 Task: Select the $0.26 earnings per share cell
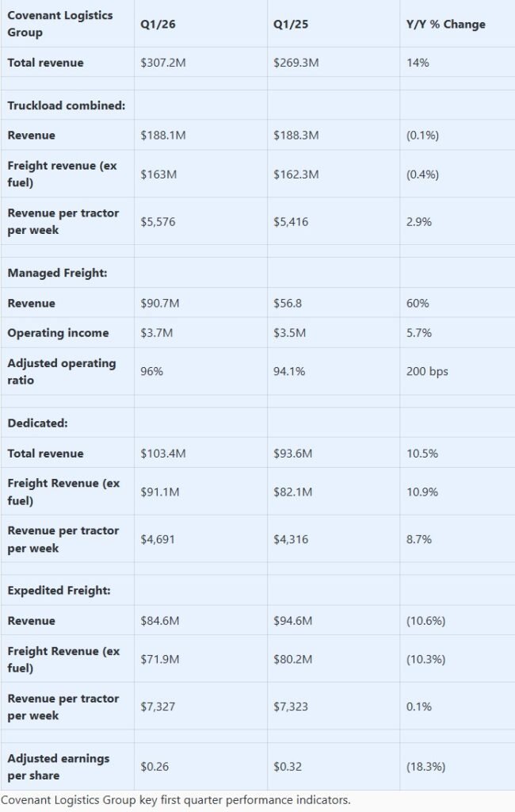pos(154,766)
